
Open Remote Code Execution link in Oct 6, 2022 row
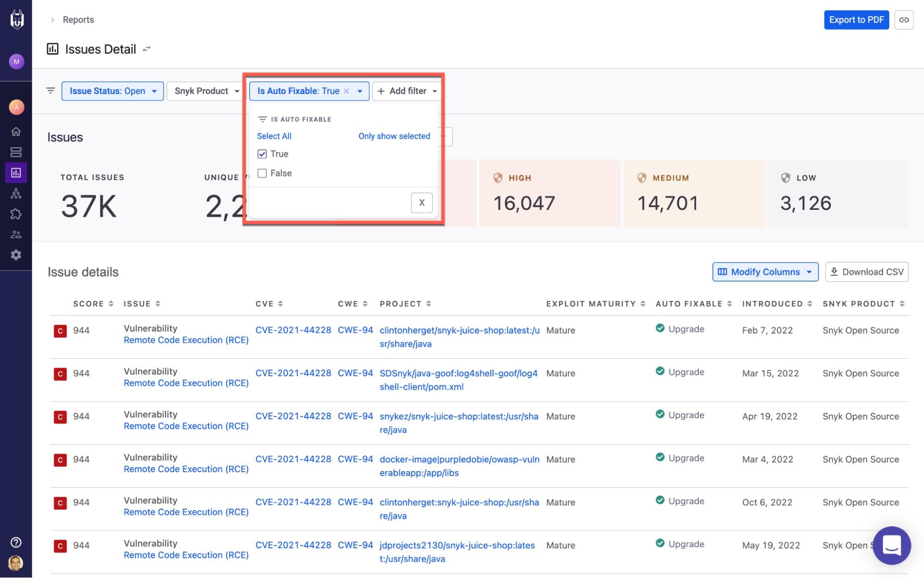[x=186, y=512]
